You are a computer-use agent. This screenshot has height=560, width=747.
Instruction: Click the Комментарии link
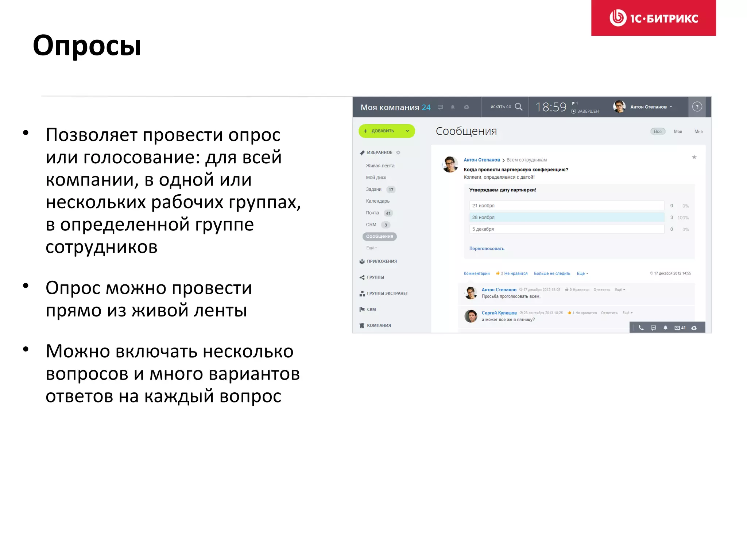pyautogui.click(x=476, y=273)
